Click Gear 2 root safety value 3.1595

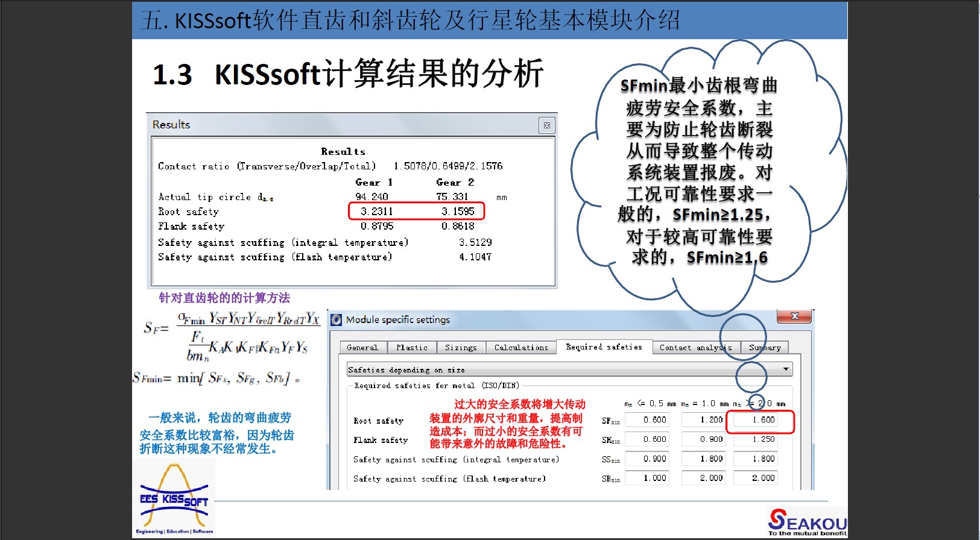[x=458, y=212]
